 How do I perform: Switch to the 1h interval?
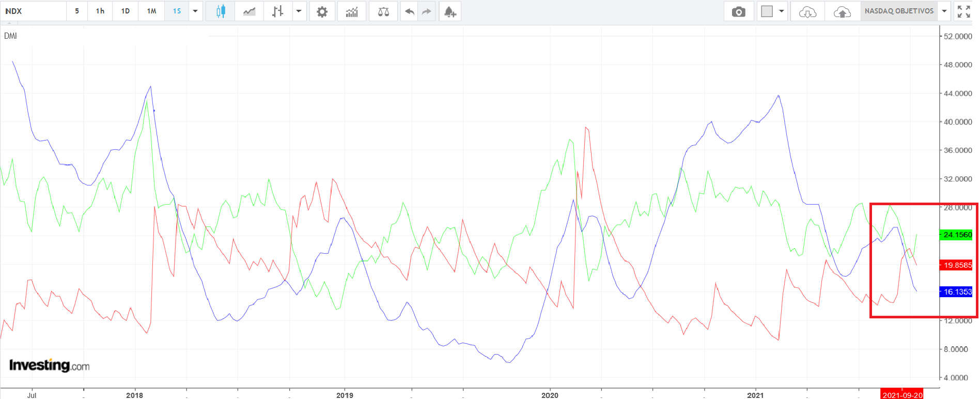(100, 11)
